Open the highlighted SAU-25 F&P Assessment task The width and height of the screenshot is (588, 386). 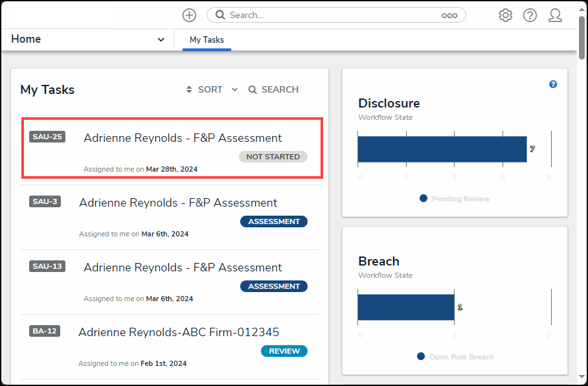pos(183,138)
